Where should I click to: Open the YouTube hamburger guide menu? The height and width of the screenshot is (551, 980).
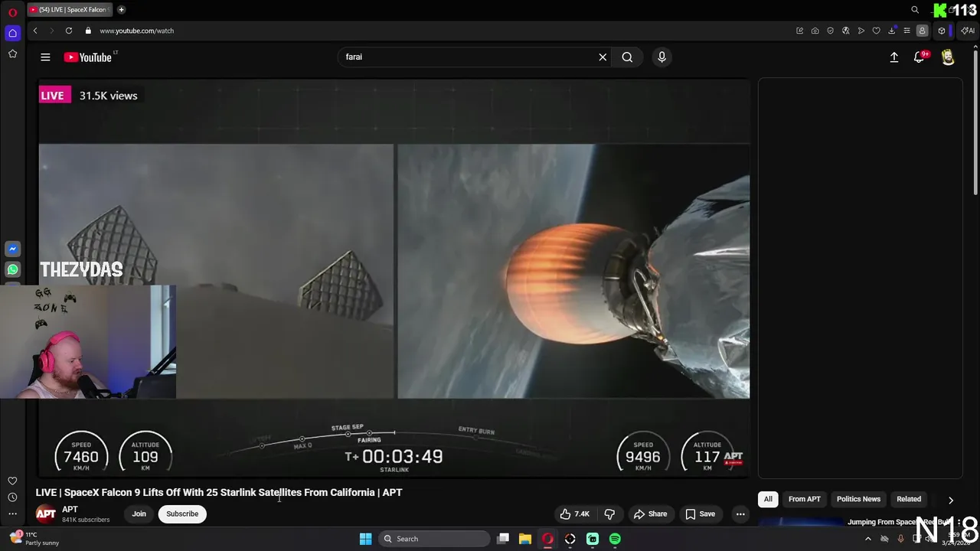point(45,57)
